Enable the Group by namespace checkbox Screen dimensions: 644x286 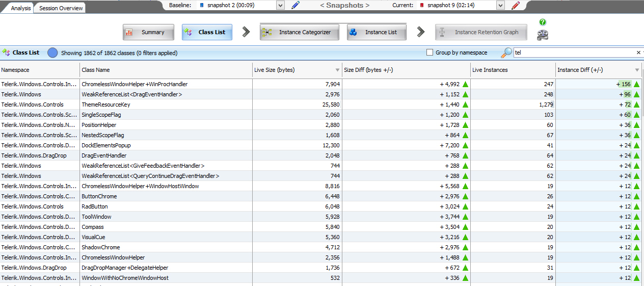click(430, 53)
